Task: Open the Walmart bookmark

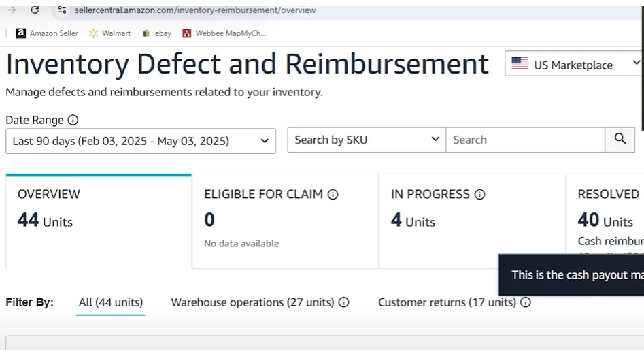Action: 109,33
